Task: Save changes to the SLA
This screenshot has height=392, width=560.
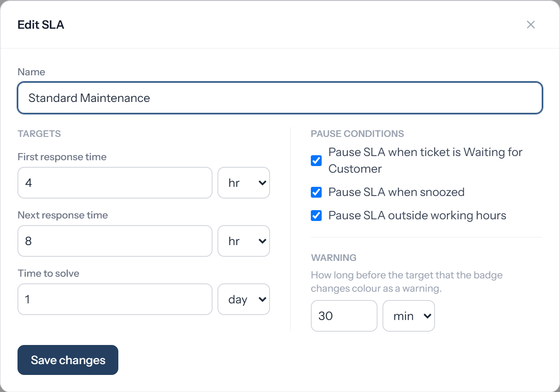Action: [x=68, y=360]
